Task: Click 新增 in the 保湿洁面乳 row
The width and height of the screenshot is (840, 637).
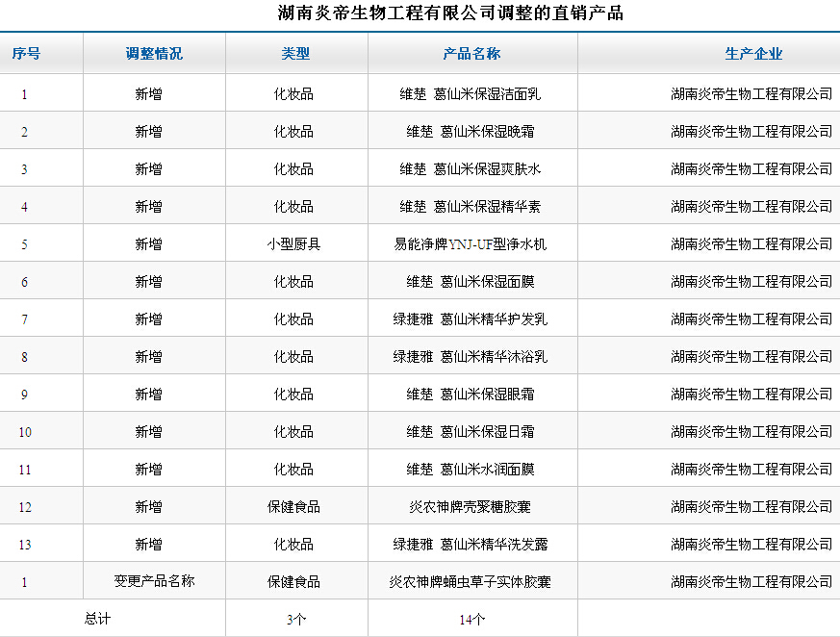Action: pos(148,94)
